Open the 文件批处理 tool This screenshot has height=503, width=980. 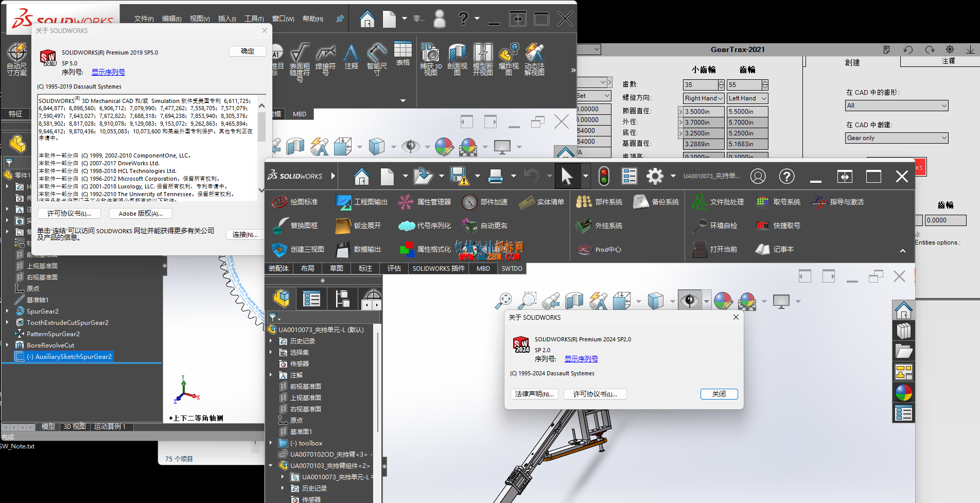[x=717, y=202]
